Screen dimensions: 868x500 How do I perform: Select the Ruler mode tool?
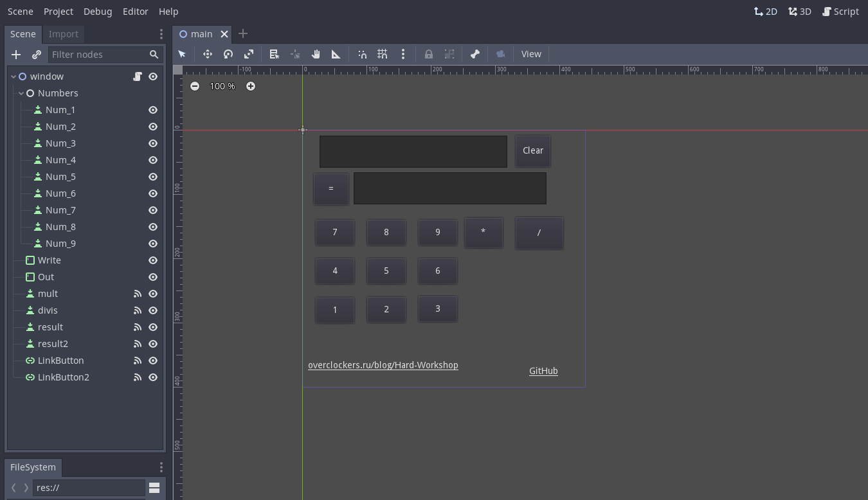pyautogui.click(x=336, y=54)
